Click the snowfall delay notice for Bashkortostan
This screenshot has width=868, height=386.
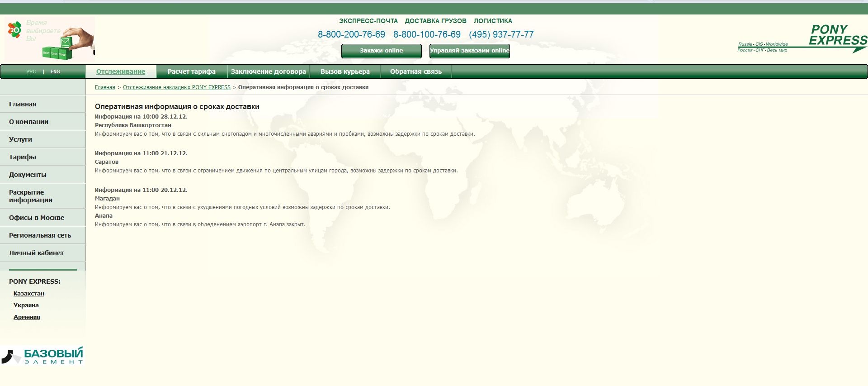[285, 134]
